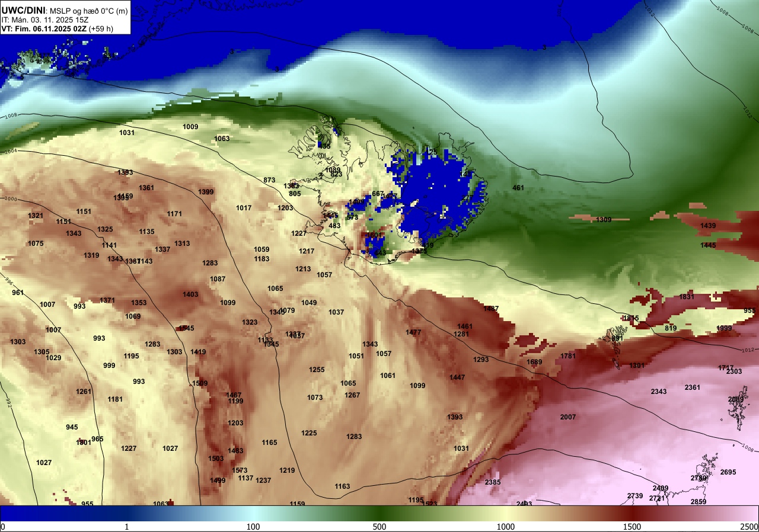This screenshot has width=759, height=532.
Task: Click the map value "1219"
Action: coord(287,470)
